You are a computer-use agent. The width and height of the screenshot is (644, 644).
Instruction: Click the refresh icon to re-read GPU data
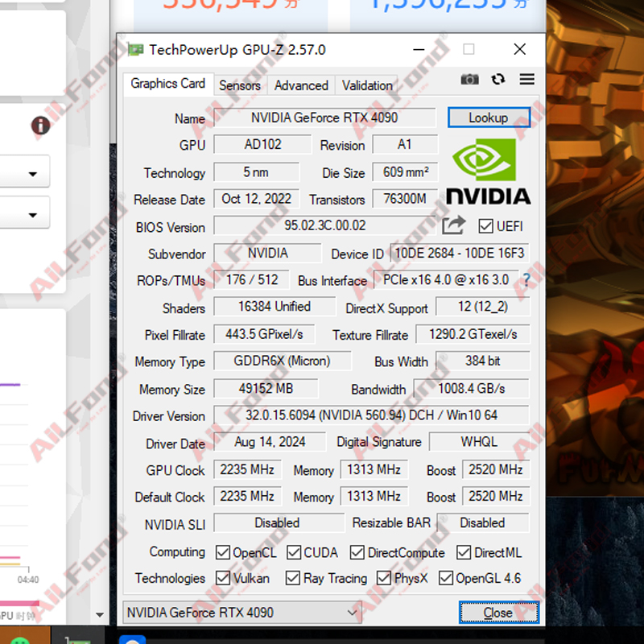pyautogui.click(x=498, y=80)
